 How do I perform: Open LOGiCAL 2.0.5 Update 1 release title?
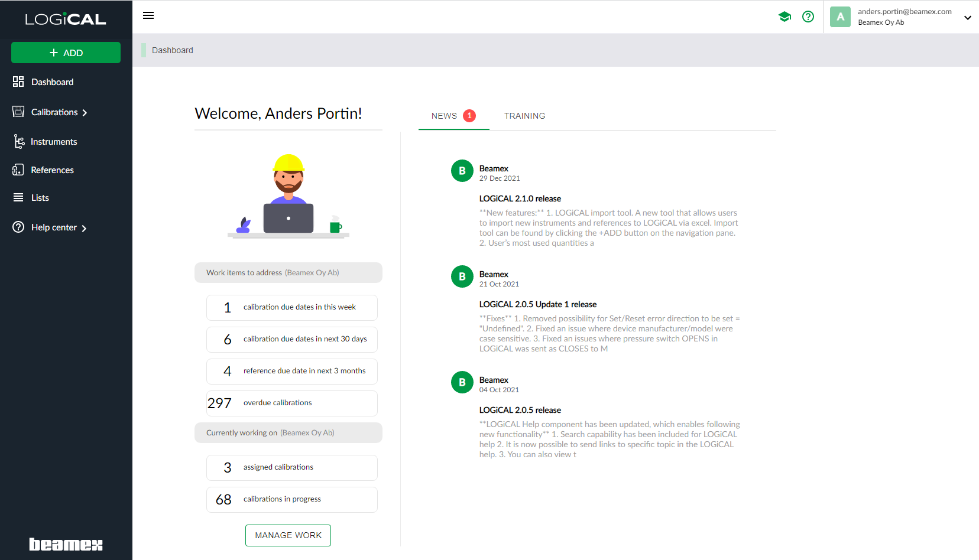pyautogui.click(x=538, y=304)
